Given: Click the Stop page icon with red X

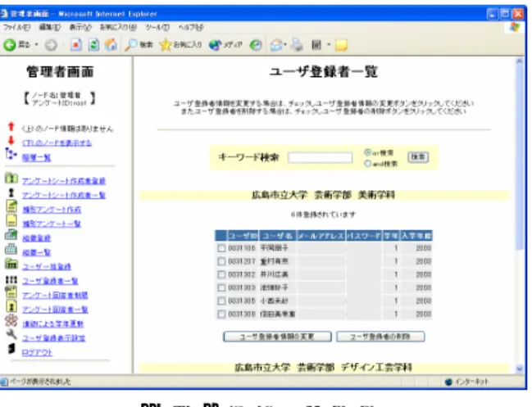Looking at the screenshot, I should 76,45.
